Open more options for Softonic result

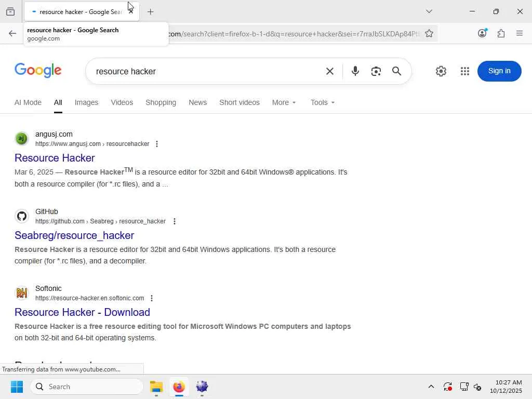point(152,298)
